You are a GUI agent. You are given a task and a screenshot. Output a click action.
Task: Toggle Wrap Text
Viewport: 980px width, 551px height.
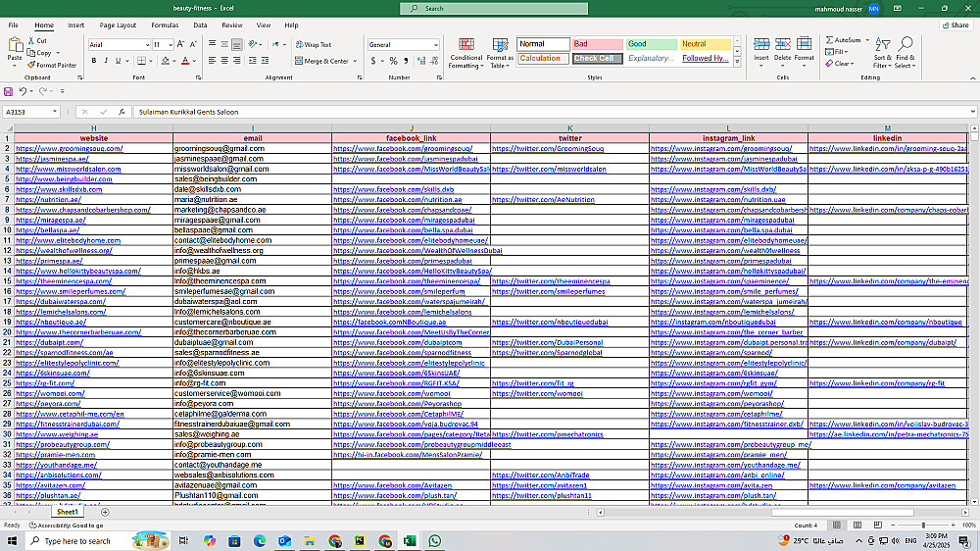(314, 44)
